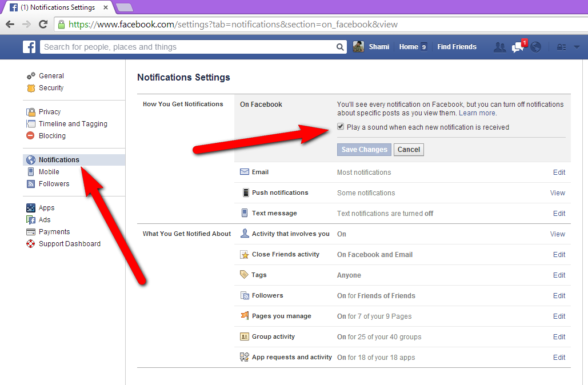Image resolution: width=588 pixels, height=385 pixels.
Task: Click the Followers row feed icon
Action: pos(245,296)
